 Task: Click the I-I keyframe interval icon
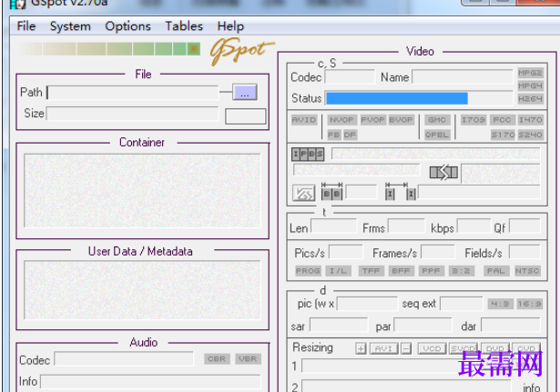pyautogui.click(x=401, y=191)
